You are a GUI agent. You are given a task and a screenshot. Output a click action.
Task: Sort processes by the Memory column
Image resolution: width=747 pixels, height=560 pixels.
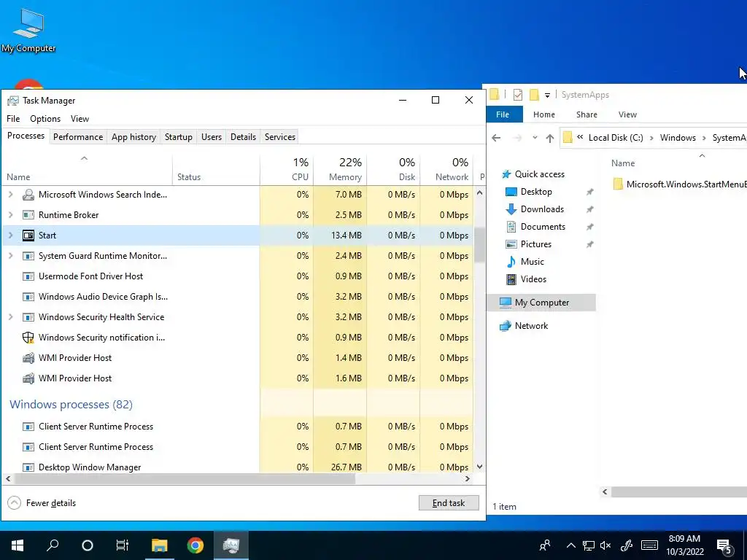click(x=340, y=169)
